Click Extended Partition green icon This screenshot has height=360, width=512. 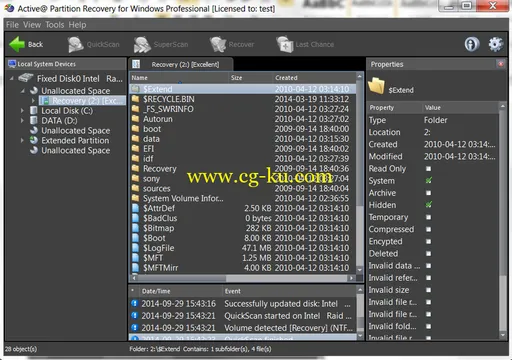(x=34, y=140)
